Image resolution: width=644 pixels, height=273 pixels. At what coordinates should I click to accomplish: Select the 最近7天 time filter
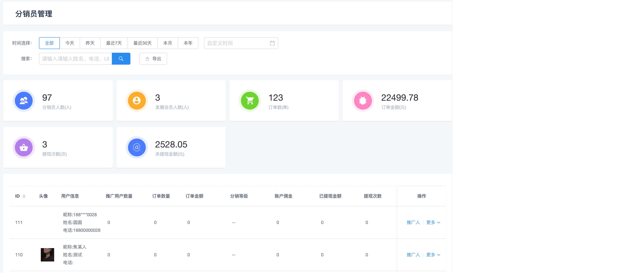pyautogui.click(x=114, y=43)
